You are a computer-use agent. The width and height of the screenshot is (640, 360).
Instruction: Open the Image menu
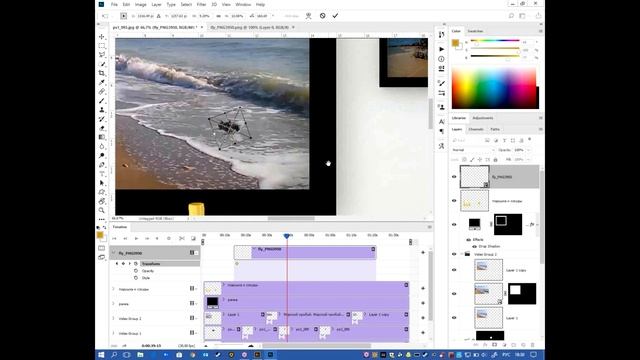(140, 4)
